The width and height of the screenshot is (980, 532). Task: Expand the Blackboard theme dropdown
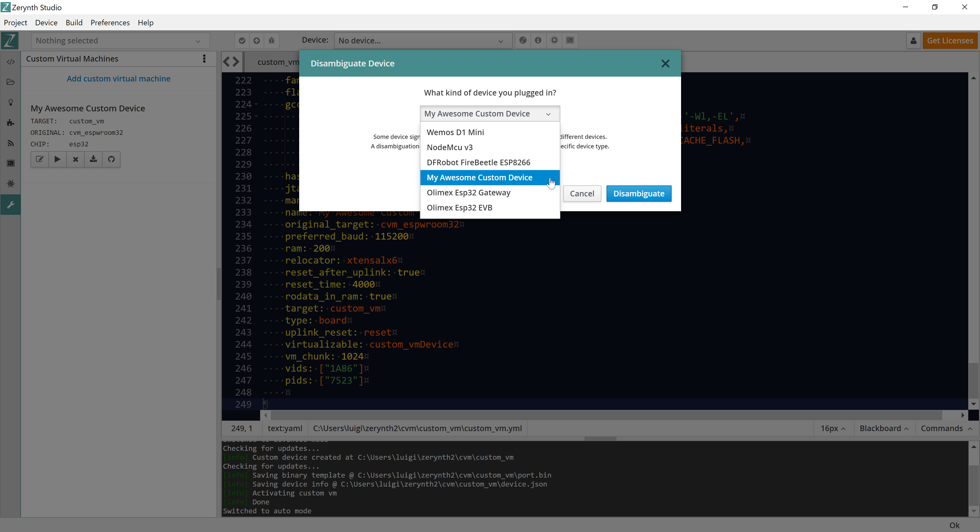tap(884, 428)
